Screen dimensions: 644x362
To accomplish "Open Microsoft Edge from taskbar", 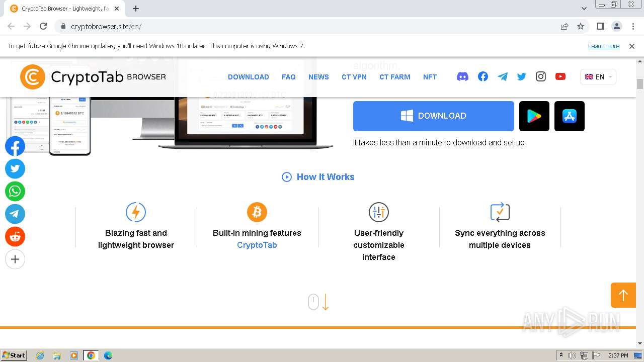I will point(108,355).
